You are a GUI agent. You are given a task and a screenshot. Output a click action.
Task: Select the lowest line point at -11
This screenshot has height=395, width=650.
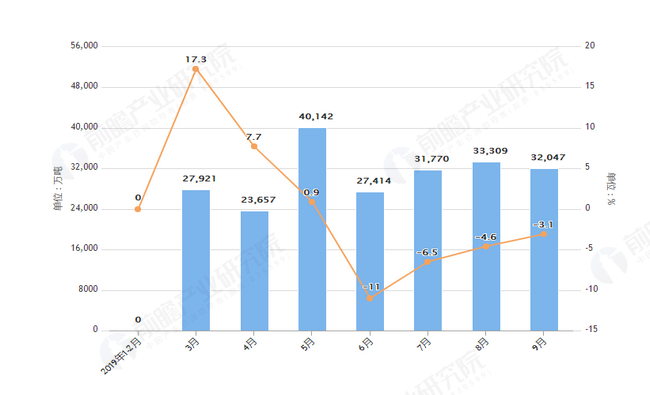pyautogui.click(x=370, y=298)
